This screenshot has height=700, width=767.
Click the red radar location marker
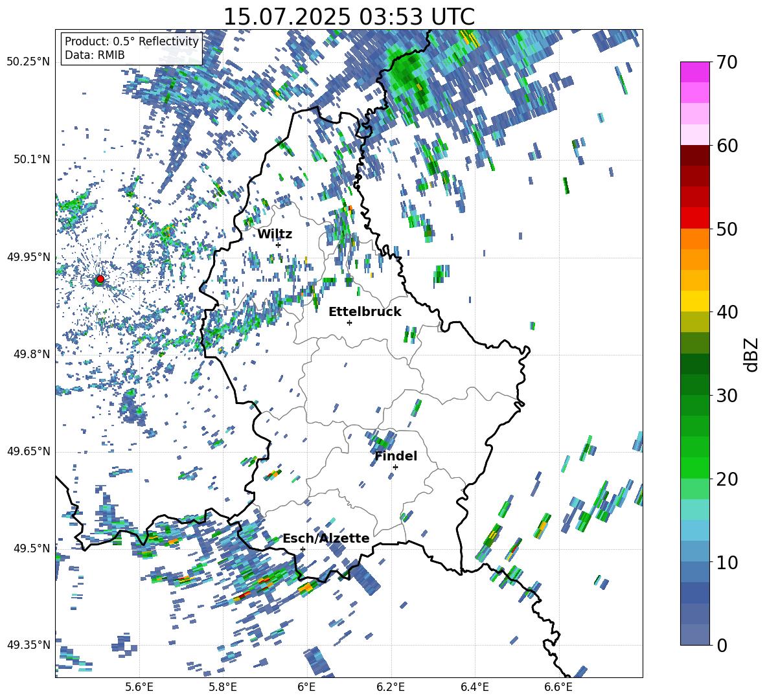pos(100,279)
